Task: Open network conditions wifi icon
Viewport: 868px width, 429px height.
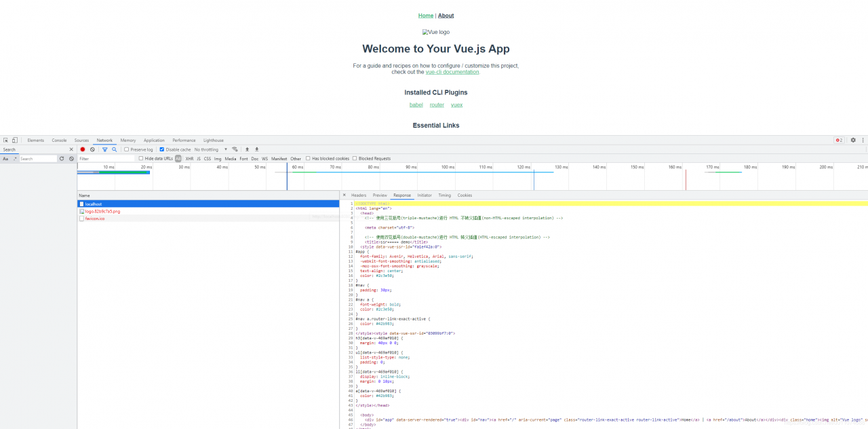Action: click(235, 149)
